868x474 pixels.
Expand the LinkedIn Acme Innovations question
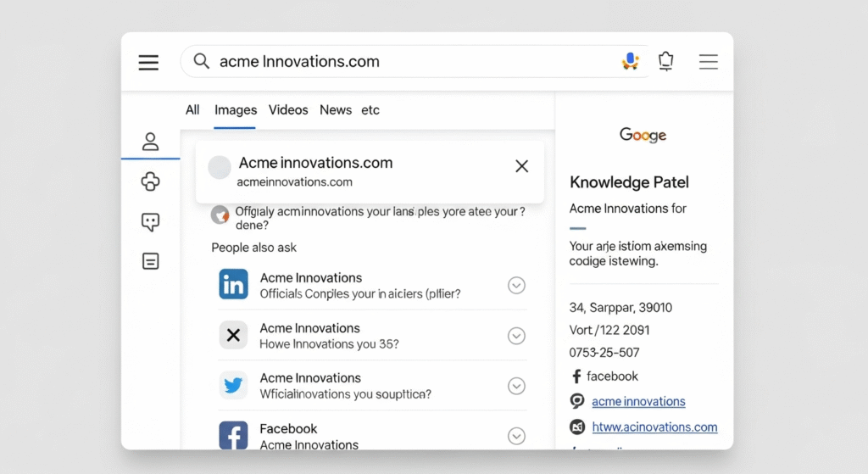pos(516,286)
